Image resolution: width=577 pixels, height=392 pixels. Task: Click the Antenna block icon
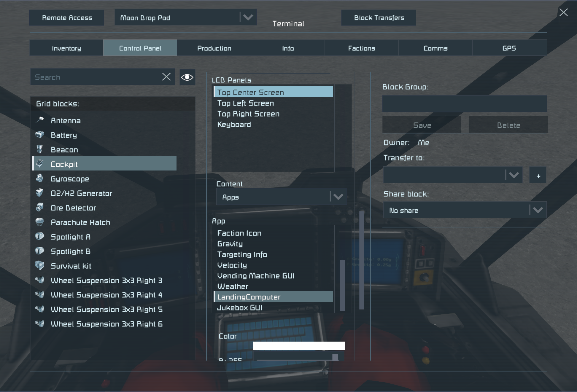click(39, 120)
